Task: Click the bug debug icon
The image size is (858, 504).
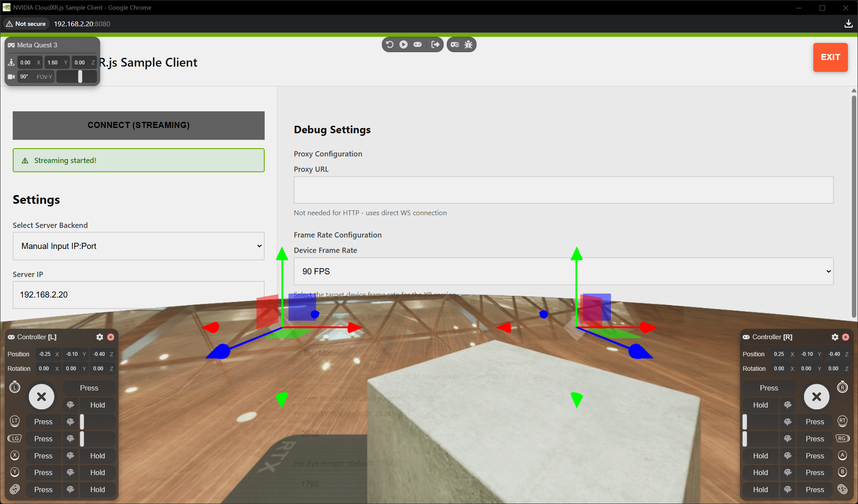Action: 468,45
